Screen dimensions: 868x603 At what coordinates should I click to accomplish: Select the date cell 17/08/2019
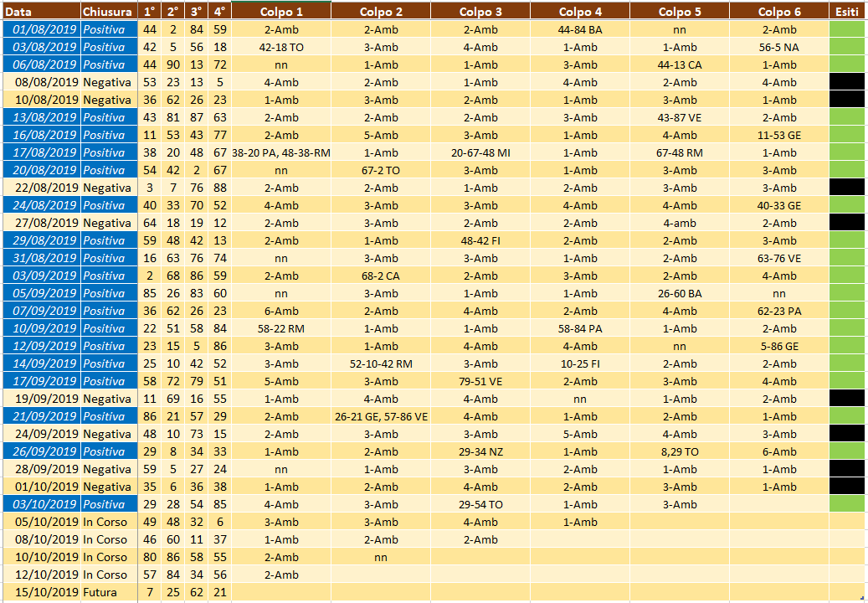click(x=42, y=152)
